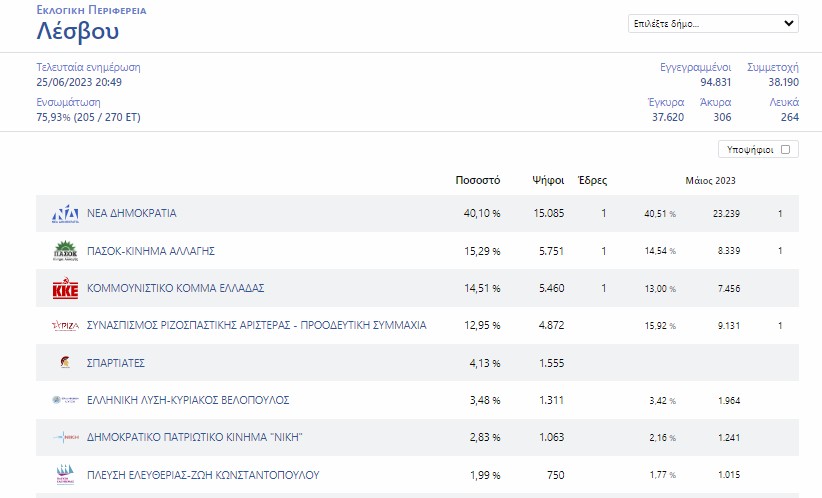Open ΣΥΝΑΣΠΙΣΜΟΣ ΡΙΖΟΣΠΑΣΤΙΚΗΣ ΑΡΙΣΤΕΡΑΣ party link
822x498 pixels.
(x=256, y=326)
